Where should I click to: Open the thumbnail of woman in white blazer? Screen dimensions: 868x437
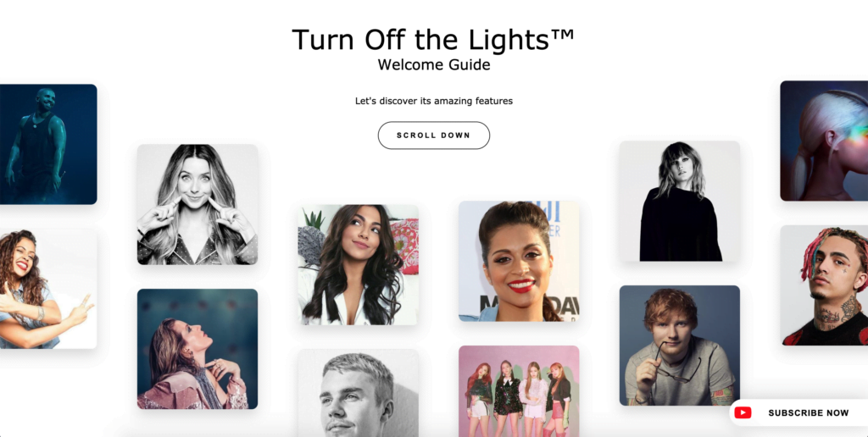click(x=359, y=265)
